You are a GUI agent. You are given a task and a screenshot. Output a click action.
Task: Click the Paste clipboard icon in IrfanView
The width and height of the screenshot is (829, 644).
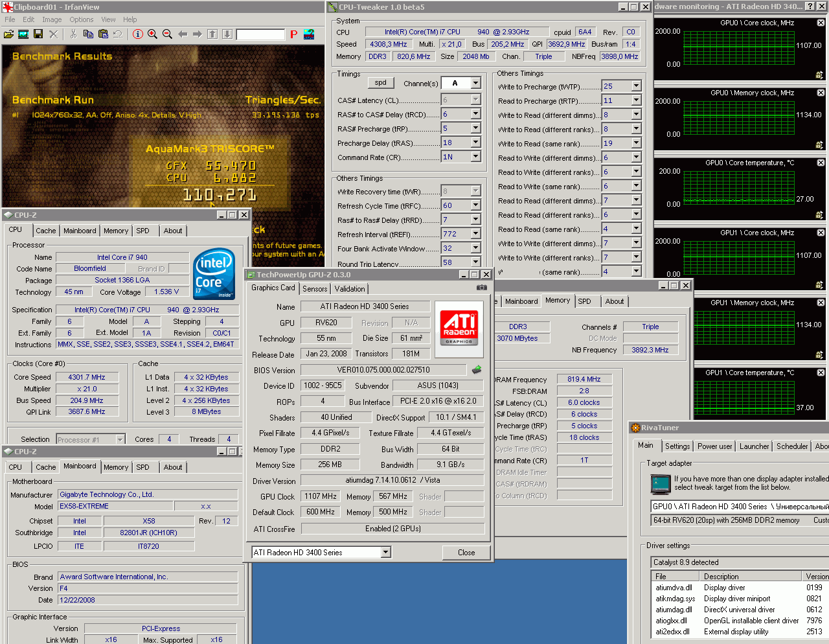pos(103,34)
